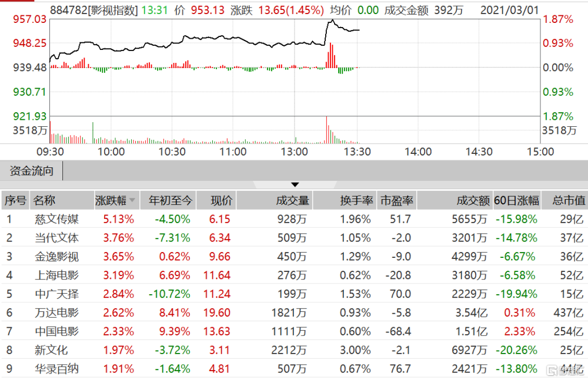
Task: Click 中广天择's year-to-date -10.72% cell
Action: tap(169, 294)
